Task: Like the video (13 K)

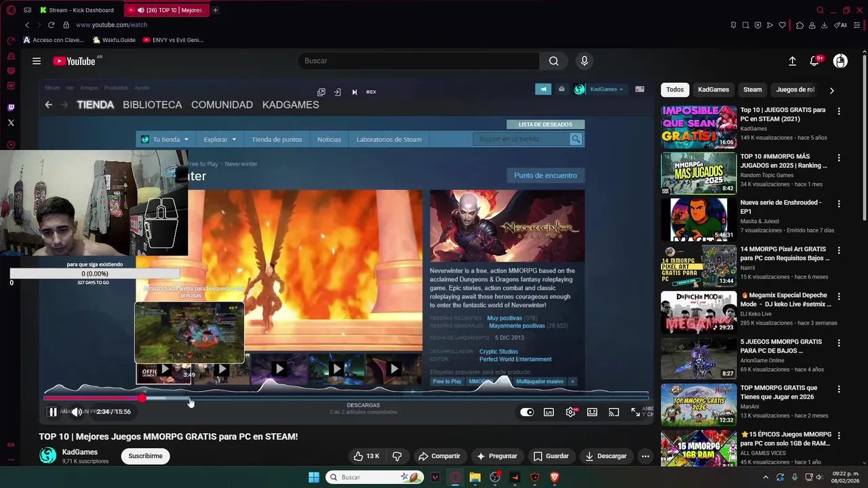Action: (x=366, y=456)
